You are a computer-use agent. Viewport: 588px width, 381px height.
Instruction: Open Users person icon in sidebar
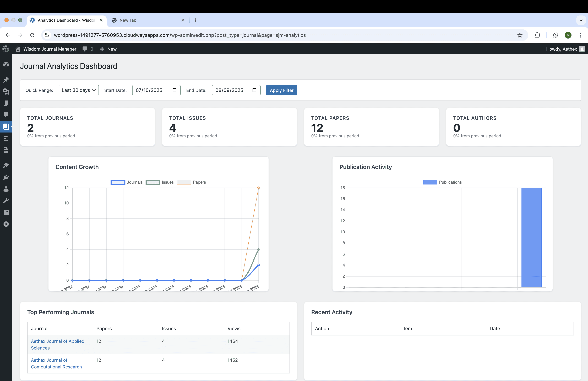point(6,189)
